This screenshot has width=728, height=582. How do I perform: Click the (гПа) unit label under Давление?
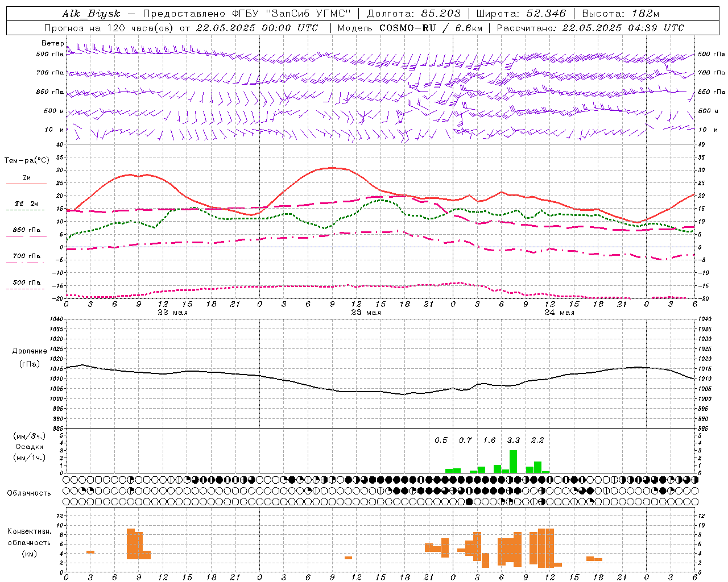tap(30, 364)
